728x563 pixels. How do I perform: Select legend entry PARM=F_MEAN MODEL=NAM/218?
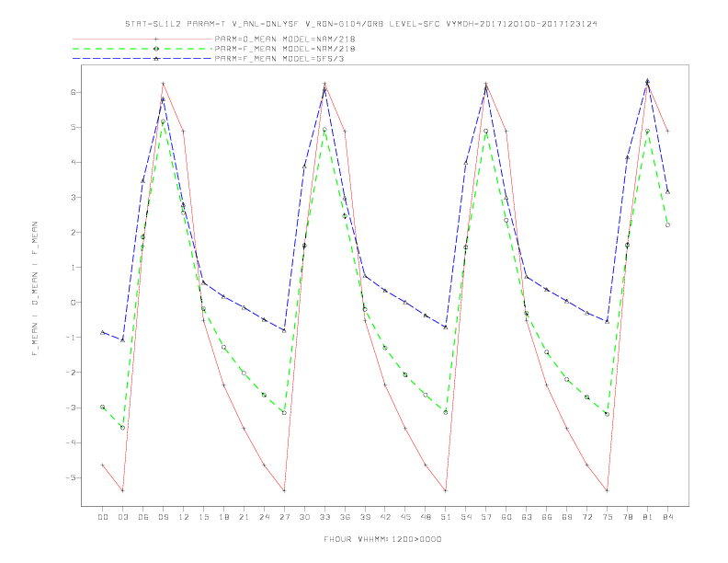click(x=285, y=49)
